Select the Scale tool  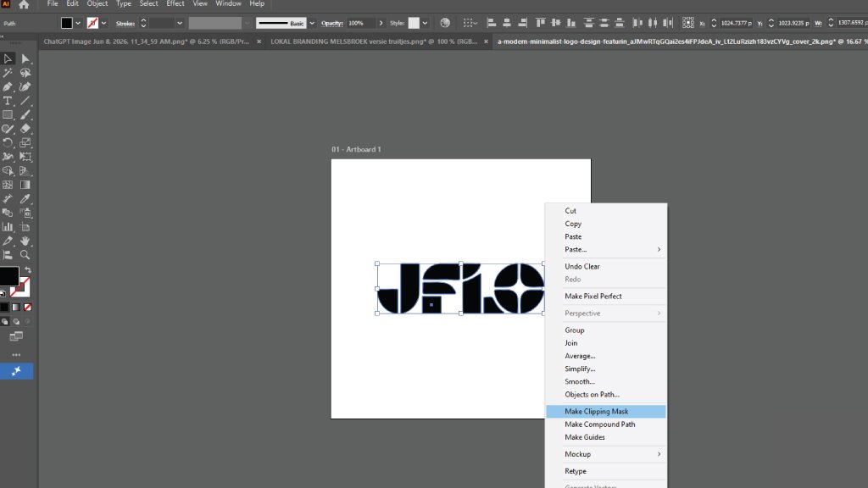(25, 142)
